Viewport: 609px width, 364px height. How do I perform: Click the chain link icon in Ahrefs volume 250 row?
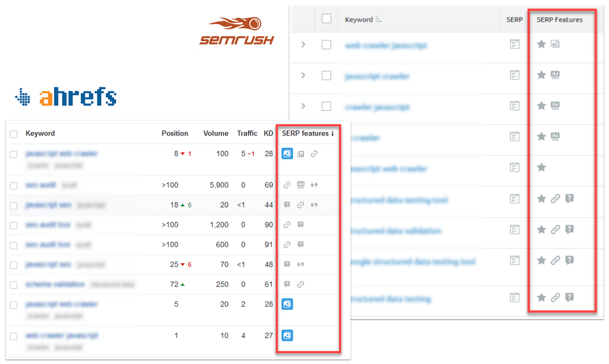coord(301,284)
